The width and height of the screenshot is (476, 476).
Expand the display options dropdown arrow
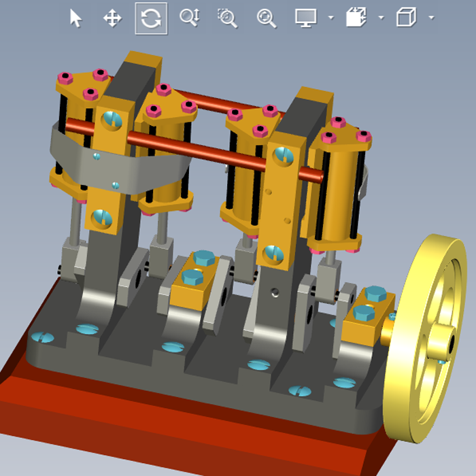pos(331,18)
